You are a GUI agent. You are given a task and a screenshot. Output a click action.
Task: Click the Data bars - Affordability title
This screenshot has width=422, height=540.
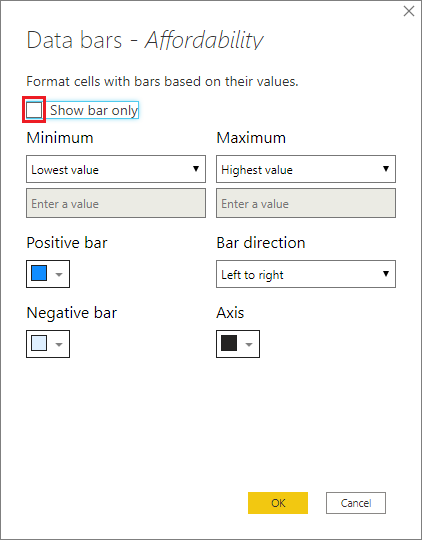145,40
